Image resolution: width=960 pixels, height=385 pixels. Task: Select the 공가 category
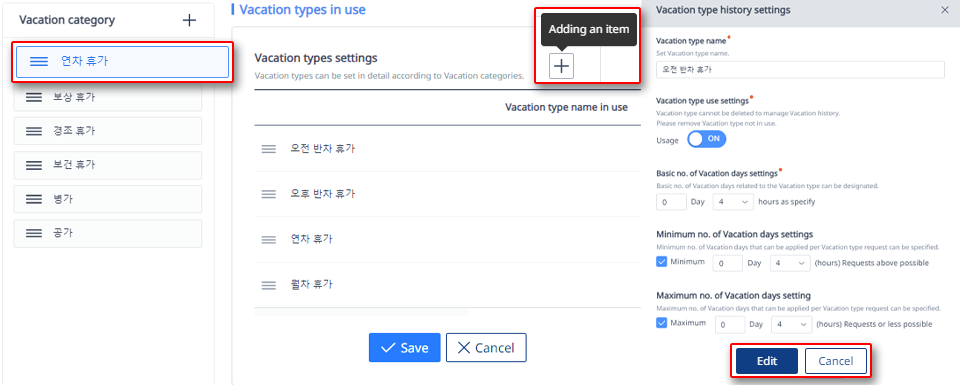click(x=108, y=233)
